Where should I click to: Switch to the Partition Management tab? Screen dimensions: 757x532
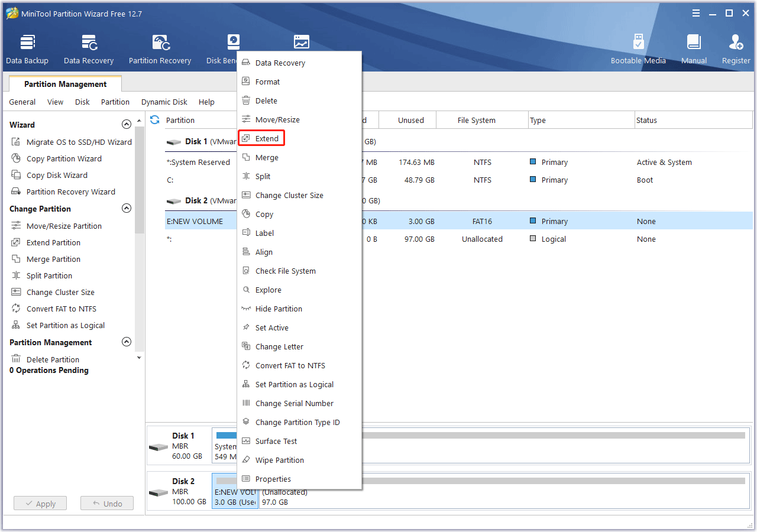65,84
